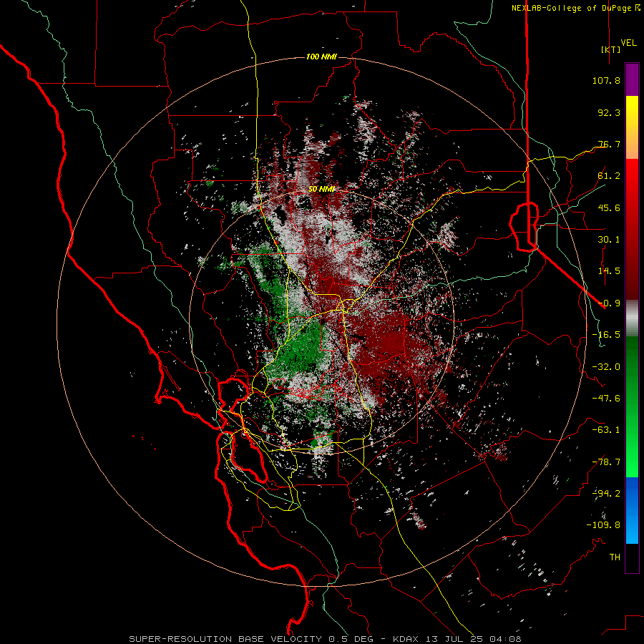
Task: Select the -47.6 velocity scale value
Action: click(x=606, y=399)
